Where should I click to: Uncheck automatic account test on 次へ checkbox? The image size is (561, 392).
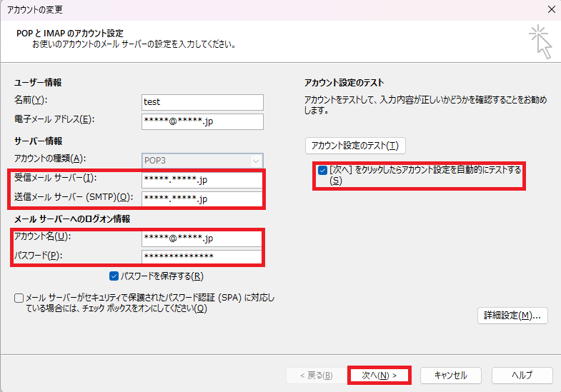[x=323, y=171]
